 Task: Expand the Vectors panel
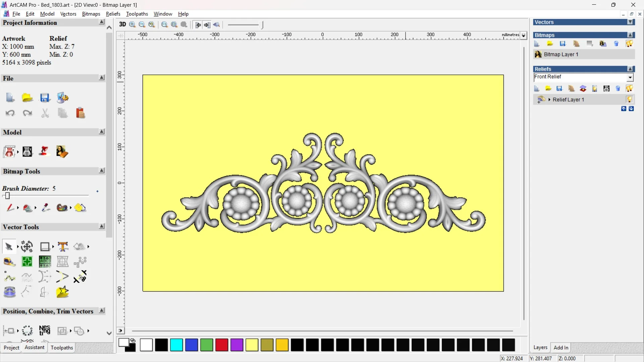click(x=630, y=22)
